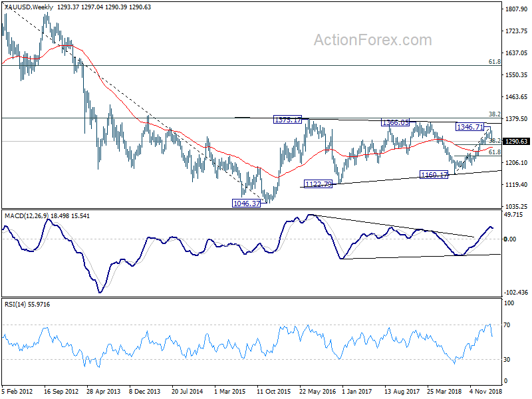Click the RSI 30 level label
Viewport: 532px width, 399px height.
point(507,359)
